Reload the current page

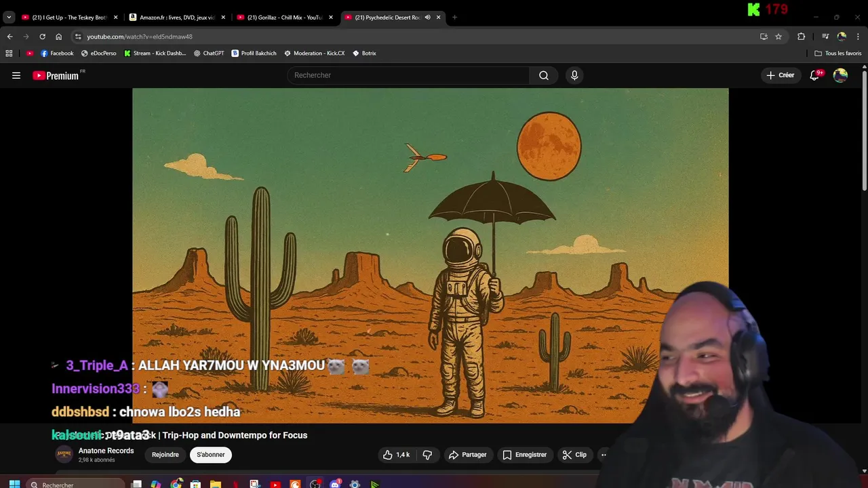(x=42, y=37)
